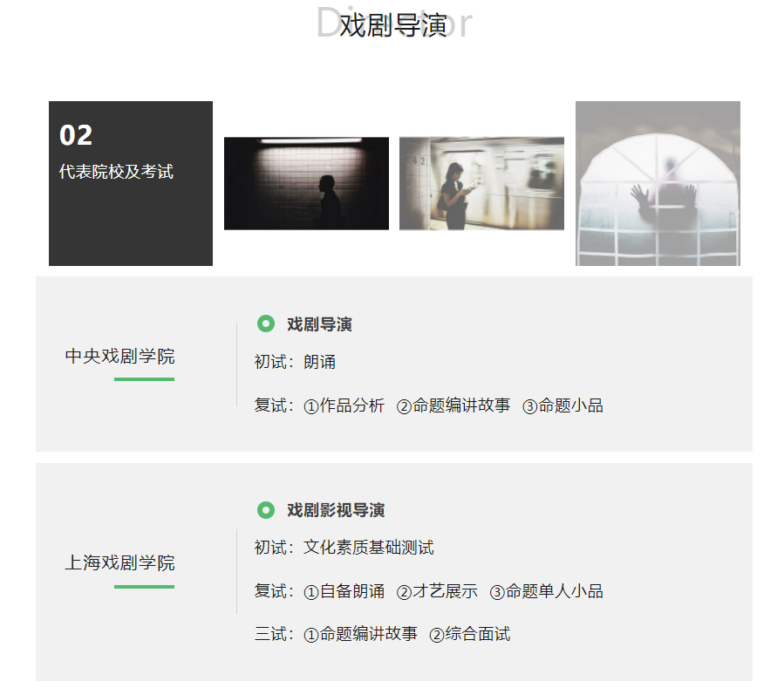Click ①作品分析 in the 复试 row
Viewport: 784px width, 688px height.
[344, 405]
